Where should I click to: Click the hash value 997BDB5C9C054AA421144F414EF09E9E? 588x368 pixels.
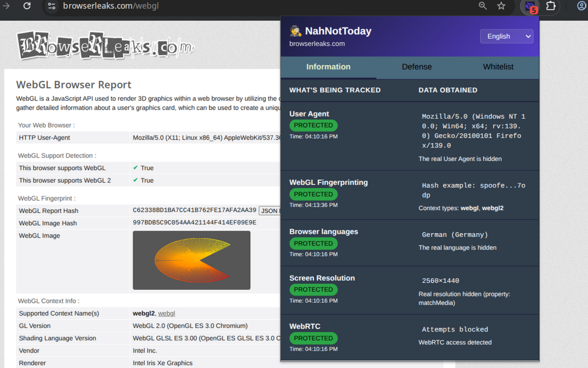(194, 223)
